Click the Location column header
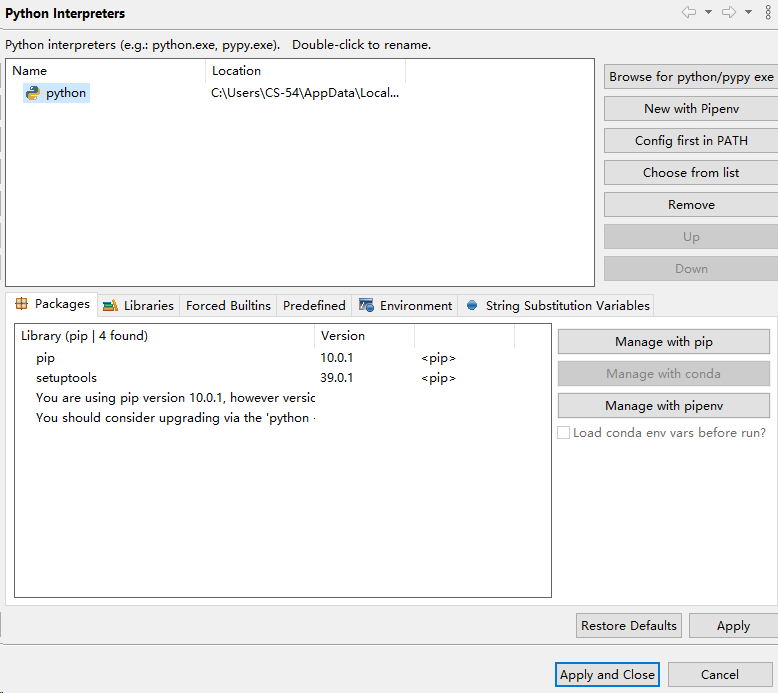The image size is (778, 693). pos(237,71)
